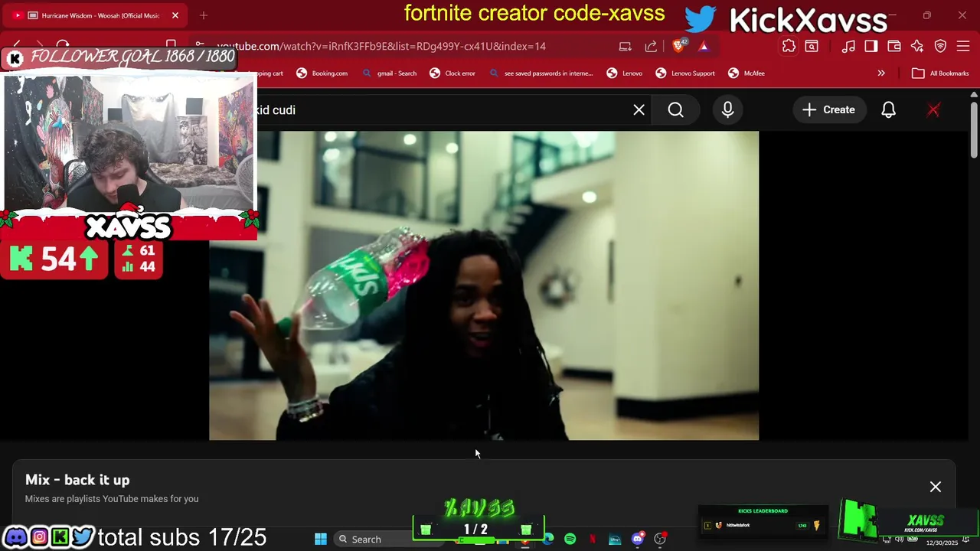Toggle the browser sidebar panel icon
Viewport: 980px width, 551px height.
(871, 46)
